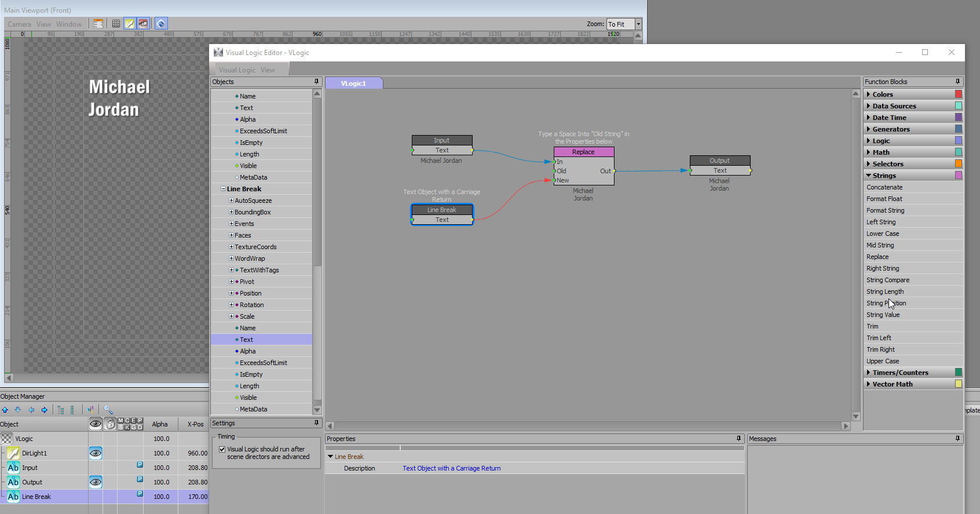
Task: Open the View menu in Visual Logic Editor
Action: coord(268,70)
